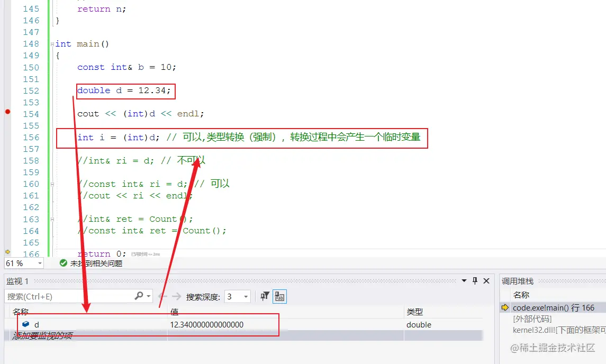
Task: Open the 61 % zoom level dropdown
Action: point(40,263)
